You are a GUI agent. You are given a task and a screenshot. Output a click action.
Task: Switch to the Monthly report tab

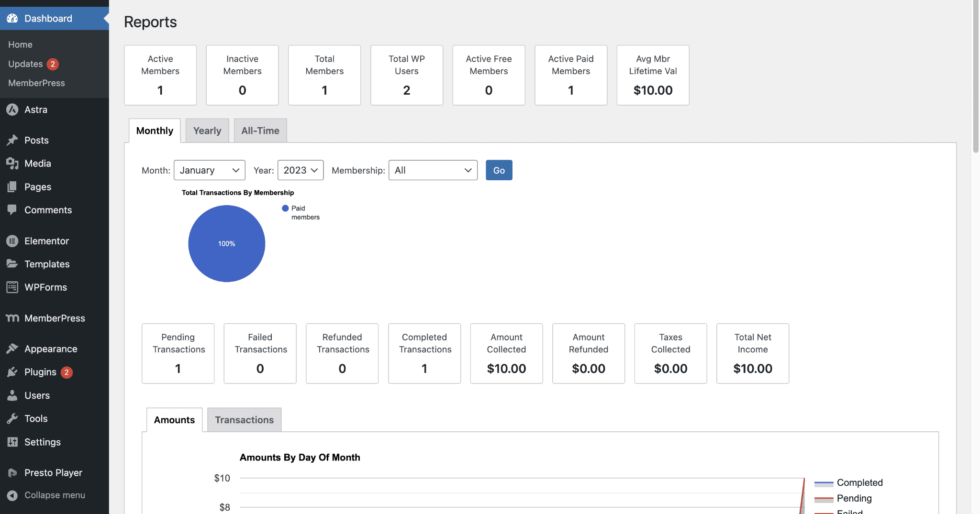155,131
